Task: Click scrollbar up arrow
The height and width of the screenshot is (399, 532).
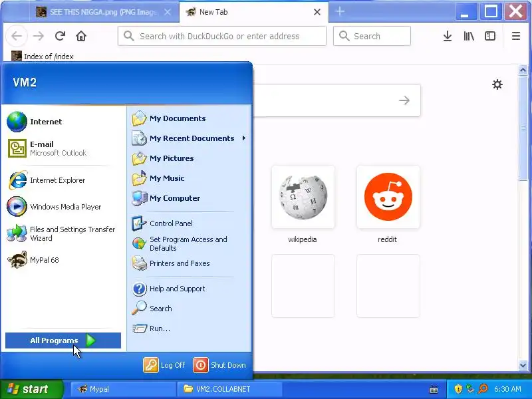Action: pos(523,70)
